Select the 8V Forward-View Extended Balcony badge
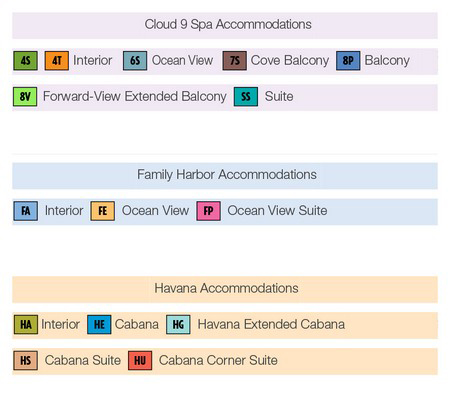The image size is (450, 399). pyautogui.click(x=25, y=97)
